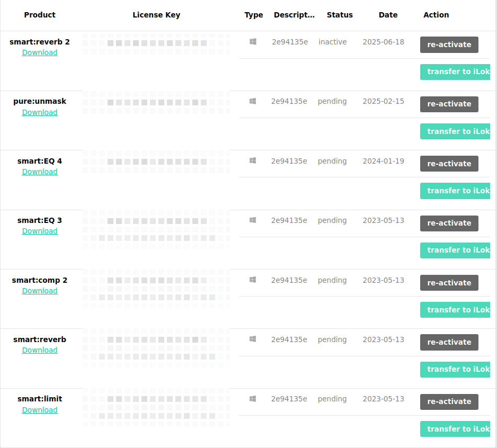Re-activate the smart:comp 2 license
The width and height of the screenshot is (497, 448).
449,283
